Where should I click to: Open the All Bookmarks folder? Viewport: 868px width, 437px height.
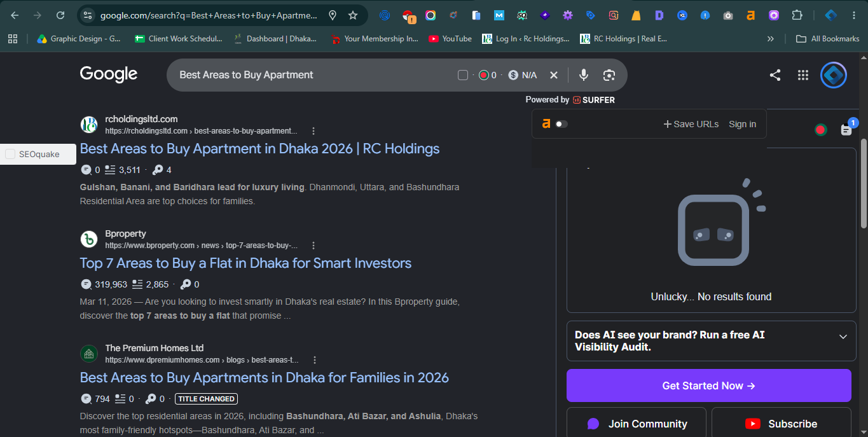pyautogui.click(x=828, y=39)
